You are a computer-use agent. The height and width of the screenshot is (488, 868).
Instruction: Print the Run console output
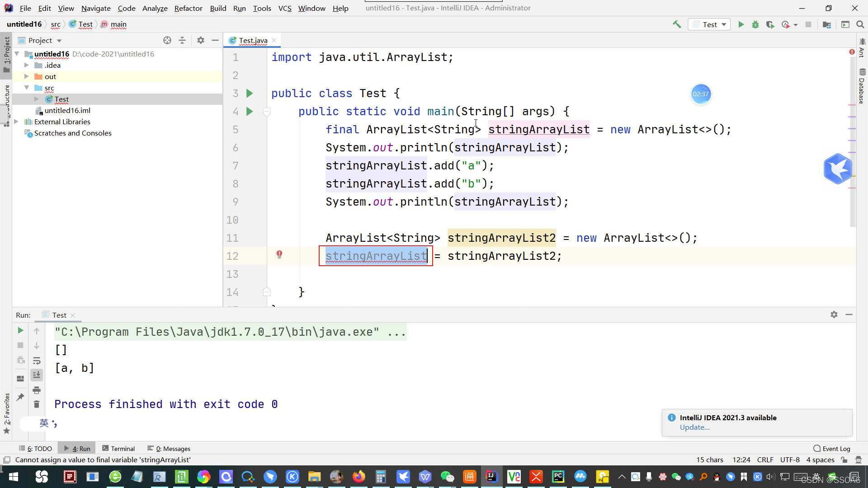click(x=37, y=390)
